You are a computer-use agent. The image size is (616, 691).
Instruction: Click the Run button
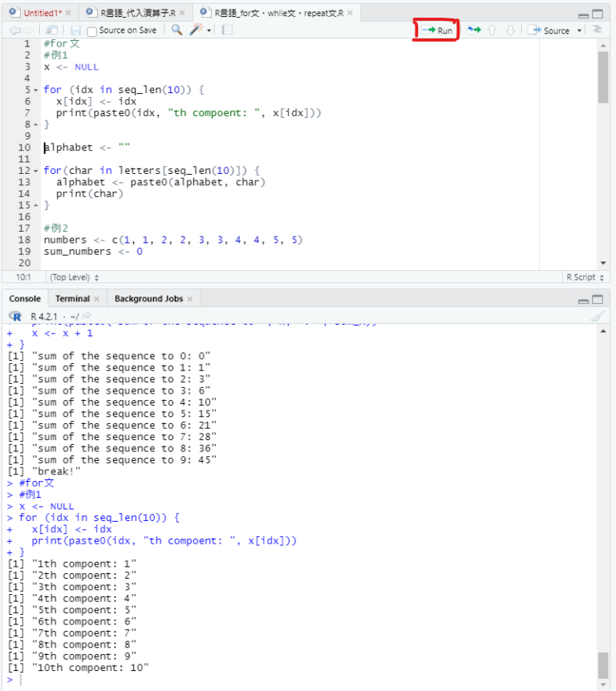pyautogui.click(x=437, y=30)
